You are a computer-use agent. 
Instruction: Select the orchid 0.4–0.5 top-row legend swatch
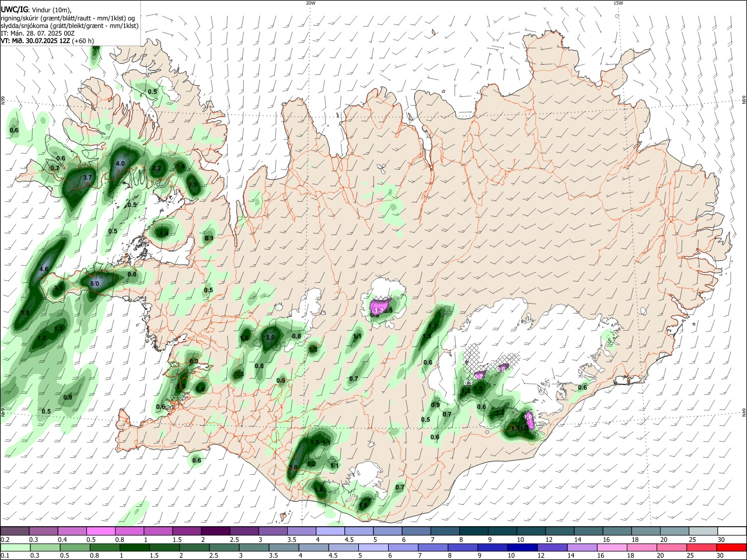point(71,531)
